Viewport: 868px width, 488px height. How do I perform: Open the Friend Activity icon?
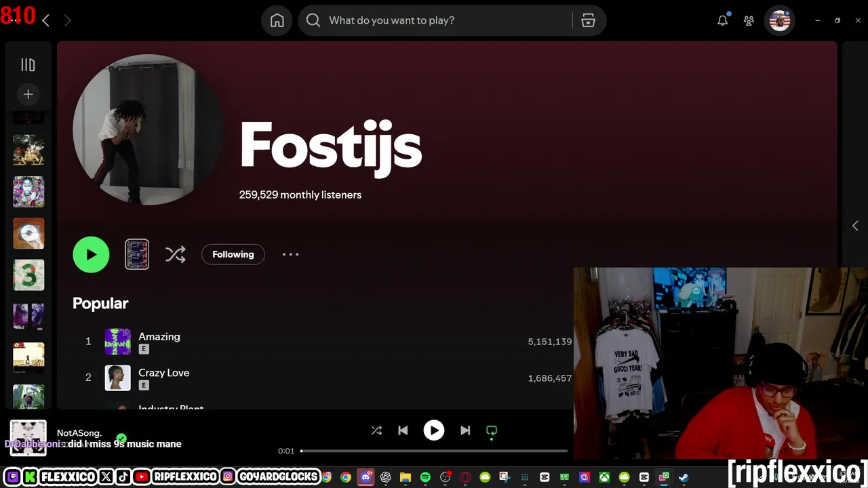749,20
